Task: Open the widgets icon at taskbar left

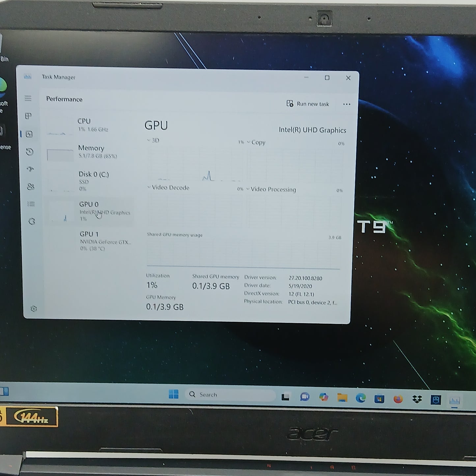Action: 4,391
